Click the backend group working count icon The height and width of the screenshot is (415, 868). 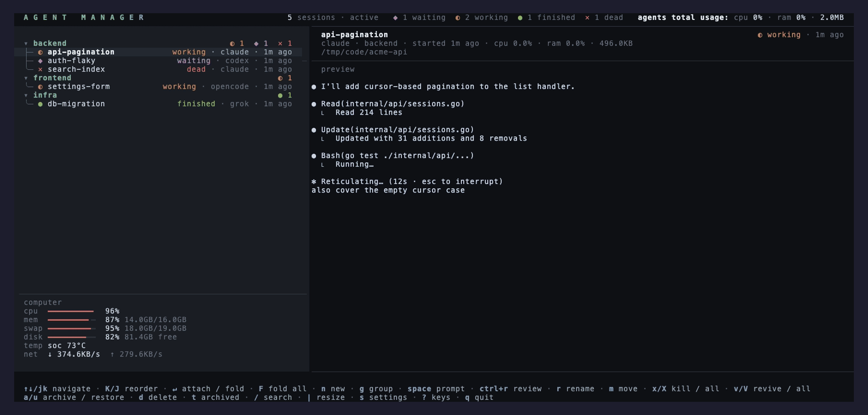tap(232, 43)
